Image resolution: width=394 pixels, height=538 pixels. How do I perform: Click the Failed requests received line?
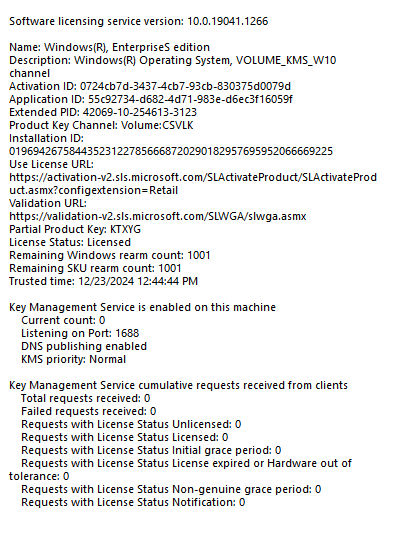point(89,411)
